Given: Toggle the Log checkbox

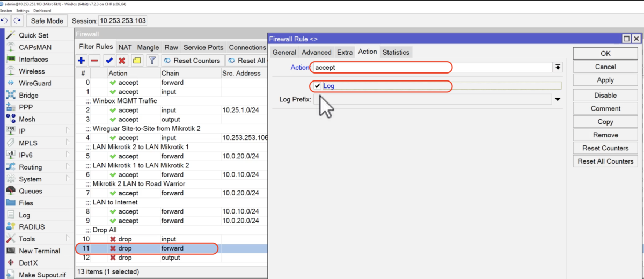Looking at the screenshot, I should [318, 86].
